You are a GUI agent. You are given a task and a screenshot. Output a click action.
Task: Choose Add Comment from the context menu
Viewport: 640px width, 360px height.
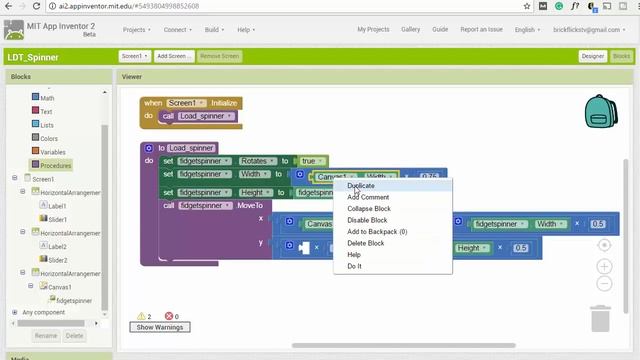point(393,197)
